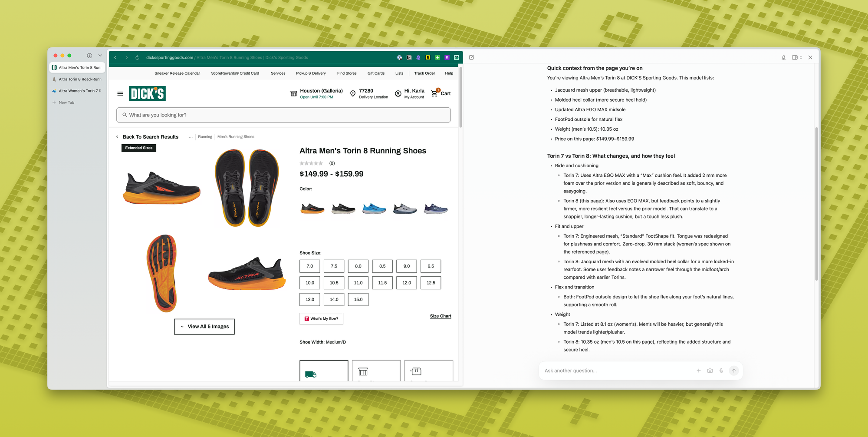This screenshot has width=868, height=437.
Task: Select shoe size 10.5
Action: (x=334, y=283)
